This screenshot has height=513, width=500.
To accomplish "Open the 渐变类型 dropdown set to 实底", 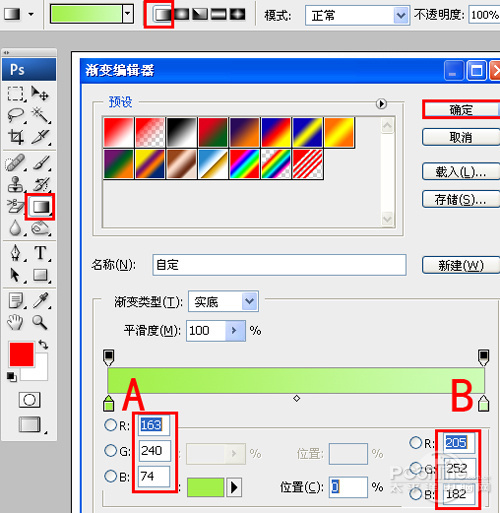I will coord(249,301).
